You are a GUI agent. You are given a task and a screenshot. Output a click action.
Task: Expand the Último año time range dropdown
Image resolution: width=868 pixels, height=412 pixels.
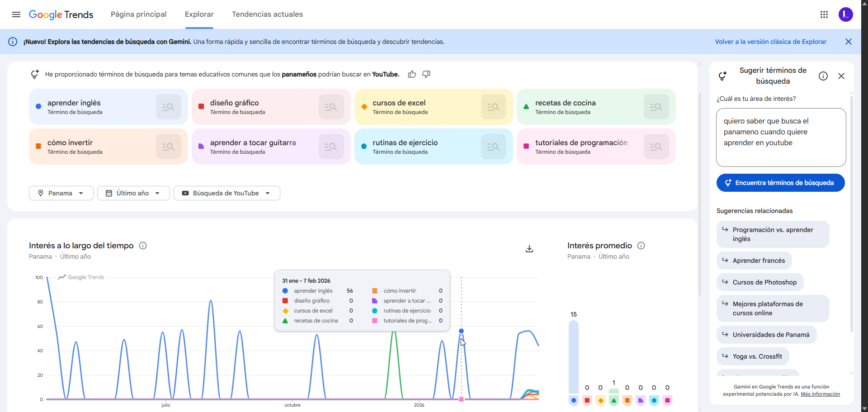133,193
